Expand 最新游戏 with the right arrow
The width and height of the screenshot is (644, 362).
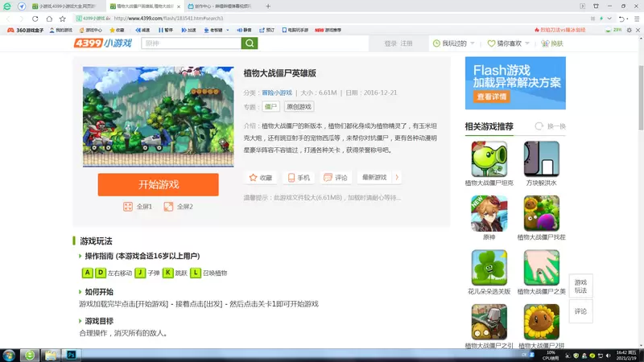(x=397, y=177)
